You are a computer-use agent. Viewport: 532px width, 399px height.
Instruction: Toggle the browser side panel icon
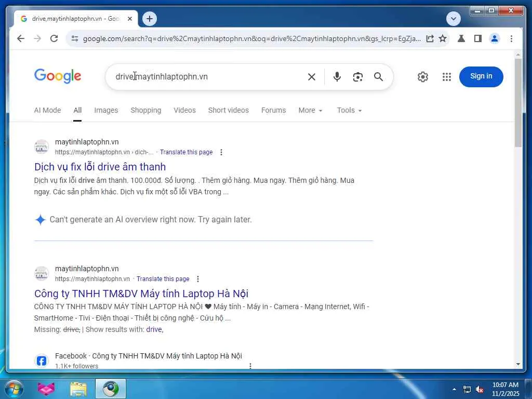[478, 38]
